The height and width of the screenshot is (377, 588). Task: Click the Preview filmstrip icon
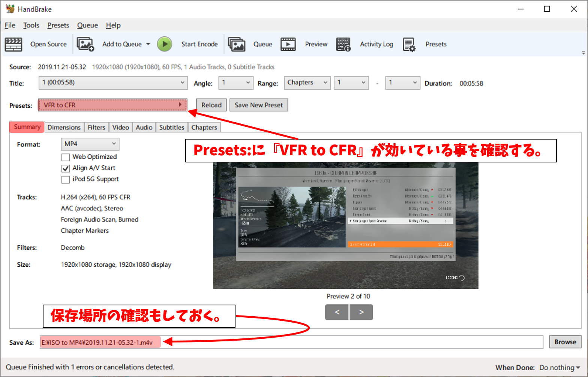288,44
